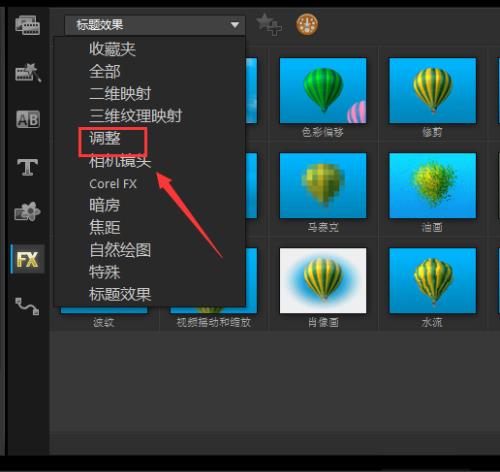This screenshot has height=472, width=500.
Task: Open the Title T panel icon
Action: click(x=27, y=167)
